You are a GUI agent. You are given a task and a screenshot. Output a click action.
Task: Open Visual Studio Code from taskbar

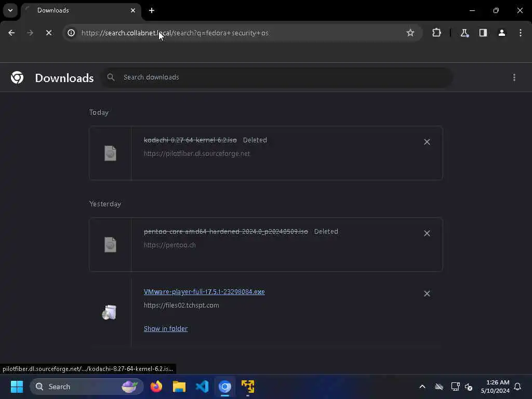(x=202, y=387)
